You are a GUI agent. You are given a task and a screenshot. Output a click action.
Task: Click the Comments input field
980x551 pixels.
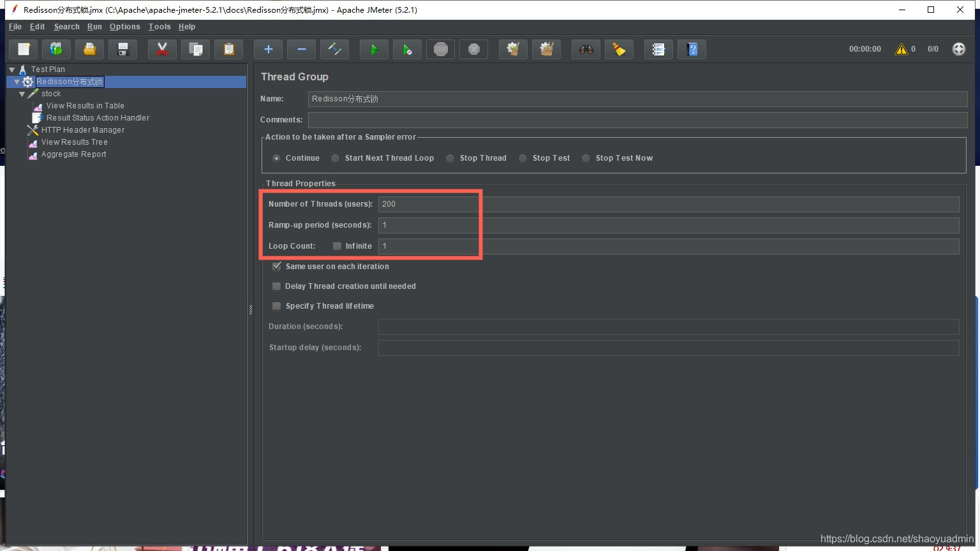pos(637,120)
